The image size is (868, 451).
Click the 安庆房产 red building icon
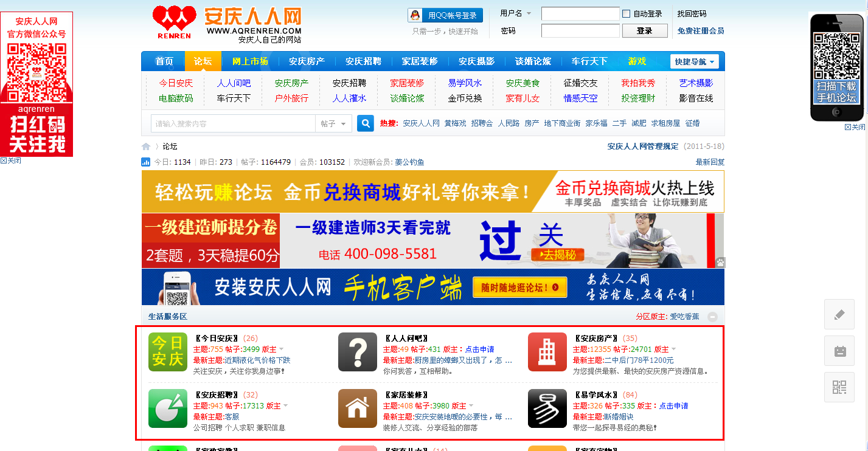547,352
